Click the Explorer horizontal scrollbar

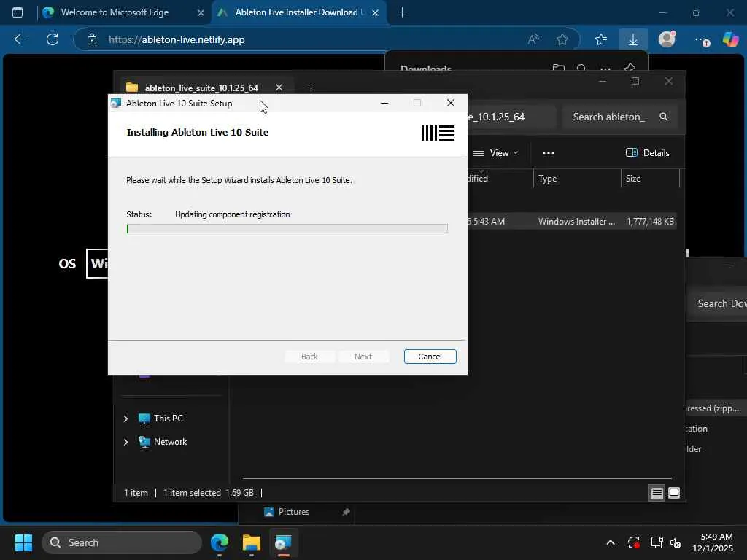457,478
